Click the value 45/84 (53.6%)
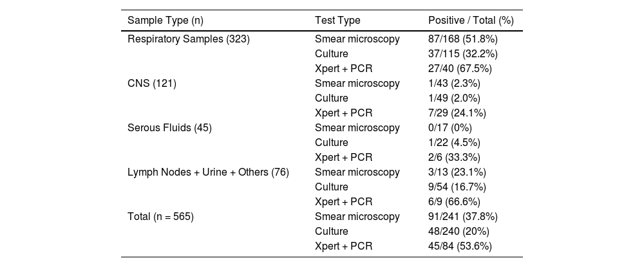 460,246
